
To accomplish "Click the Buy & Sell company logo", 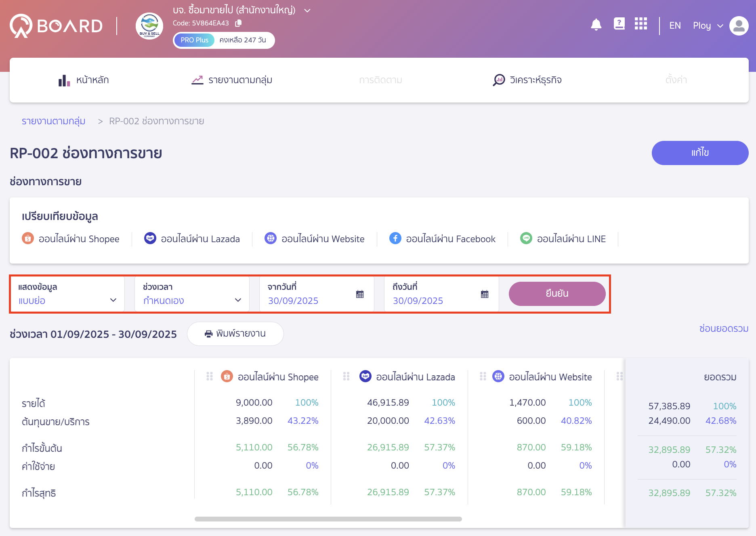I will tap(149, 26).
